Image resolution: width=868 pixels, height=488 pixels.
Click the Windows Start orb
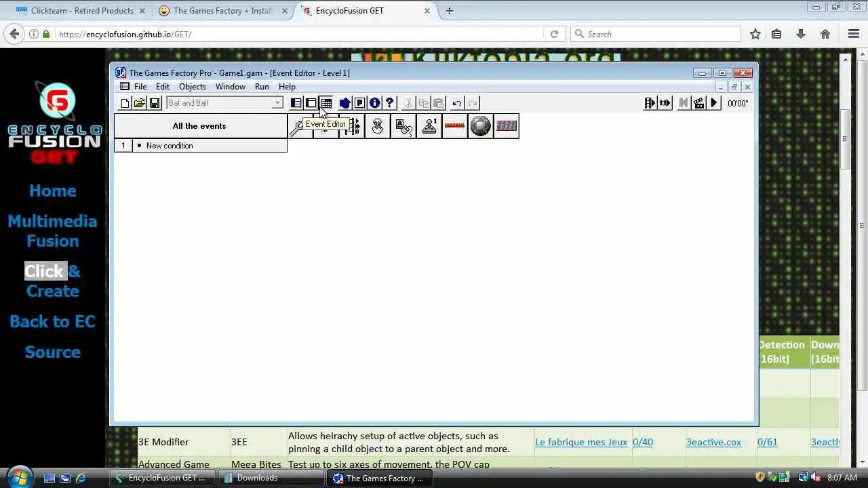click(19, 477)
